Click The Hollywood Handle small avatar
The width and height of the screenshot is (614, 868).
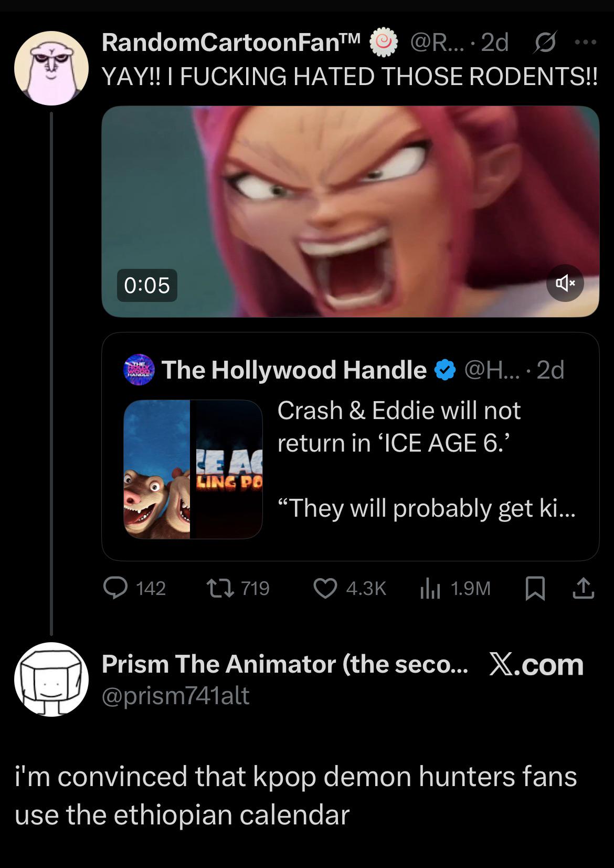139,370
